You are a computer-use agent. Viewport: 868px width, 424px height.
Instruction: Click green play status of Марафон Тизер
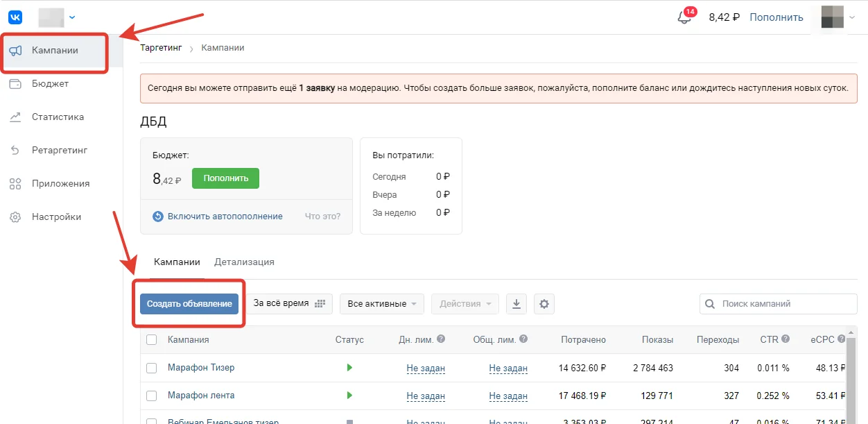[x=349, y=368]
